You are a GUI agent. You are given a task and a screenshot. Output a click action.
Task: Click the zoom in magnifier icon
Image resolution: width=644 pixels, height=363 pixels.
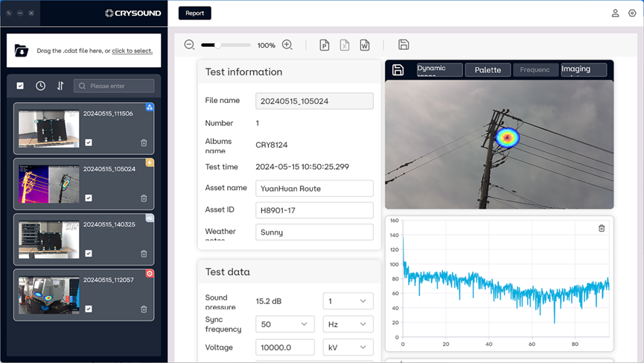287,45
